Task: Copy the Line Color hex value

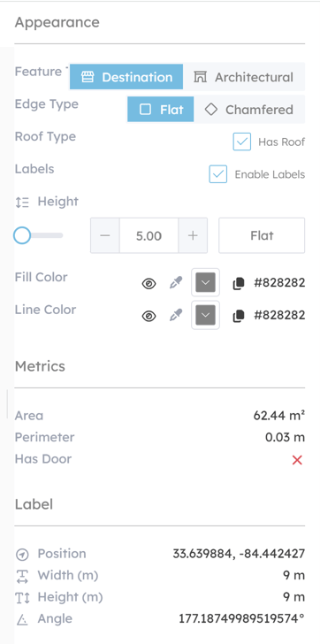Action: point(239,316)
